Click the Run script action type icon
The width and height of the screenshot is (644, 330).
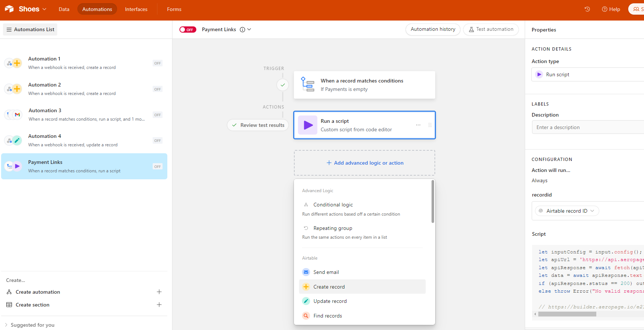click(x=539, y=74)
